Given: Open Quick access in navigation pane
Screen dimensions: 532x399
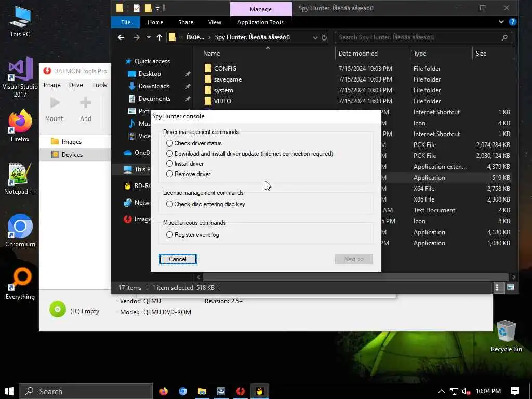Looking at the screenshot, I should click(x=152, y=61).
